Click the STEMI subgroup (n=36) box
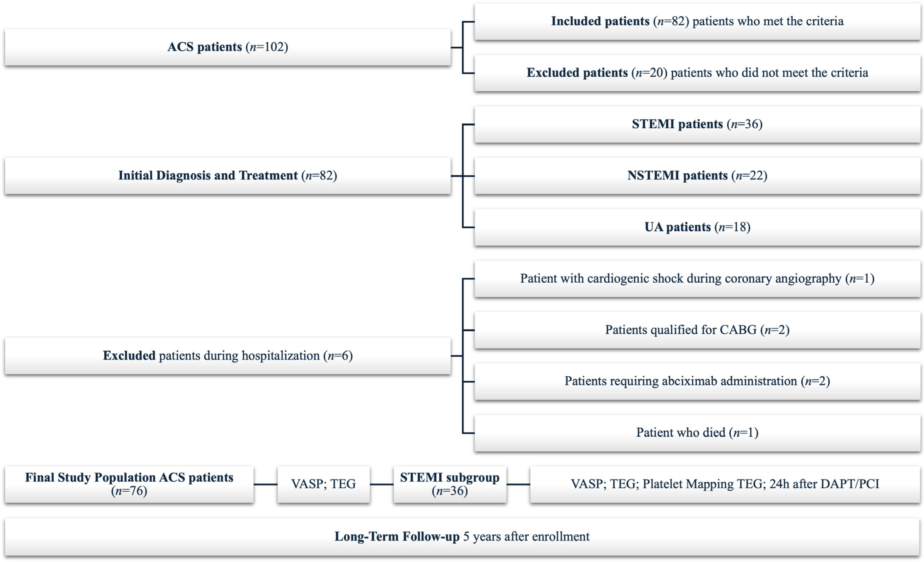The height and width of the screenshot is (562, 924). [450, 484]
